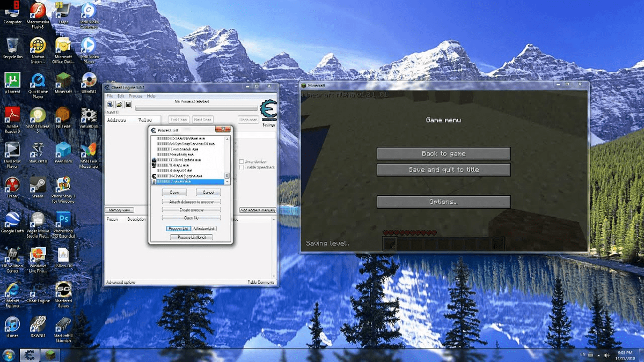The width and height of the screenshot is (644, 362).
Task: Click Add address manually button
Action: pos(258,210)
